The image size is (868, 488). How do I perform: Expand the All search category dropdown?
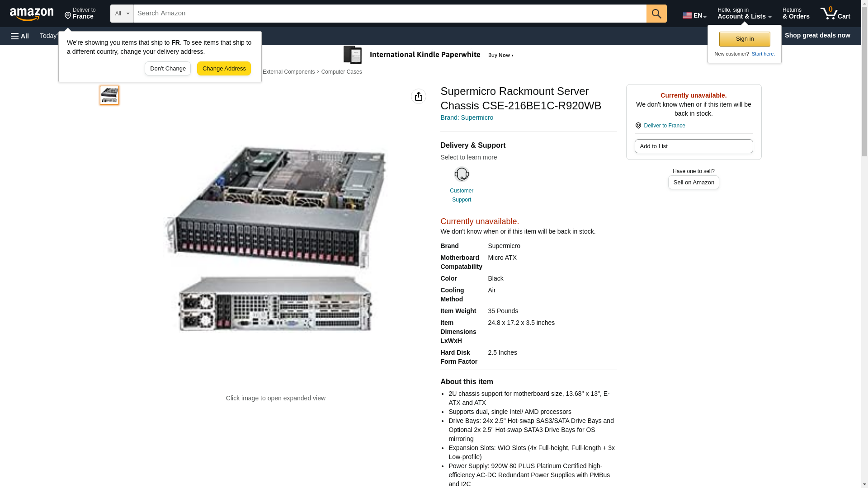tap(122, 14)
